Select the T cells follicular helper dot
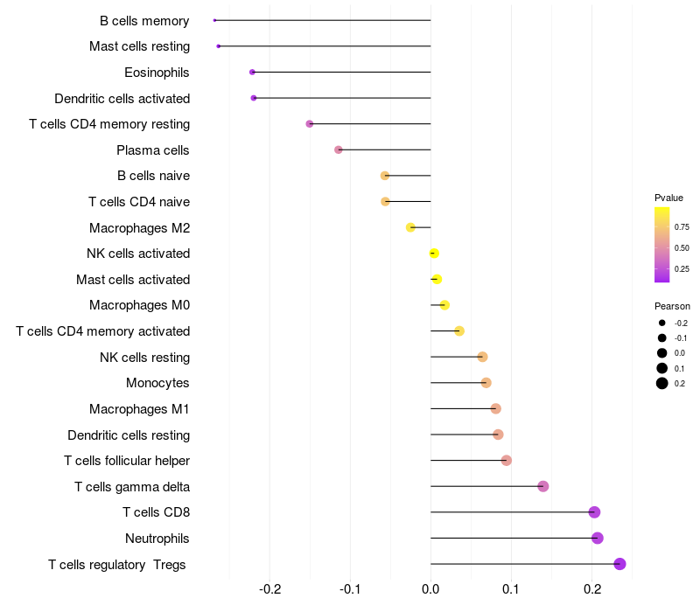Screen dimensions: 700x612 507,461
